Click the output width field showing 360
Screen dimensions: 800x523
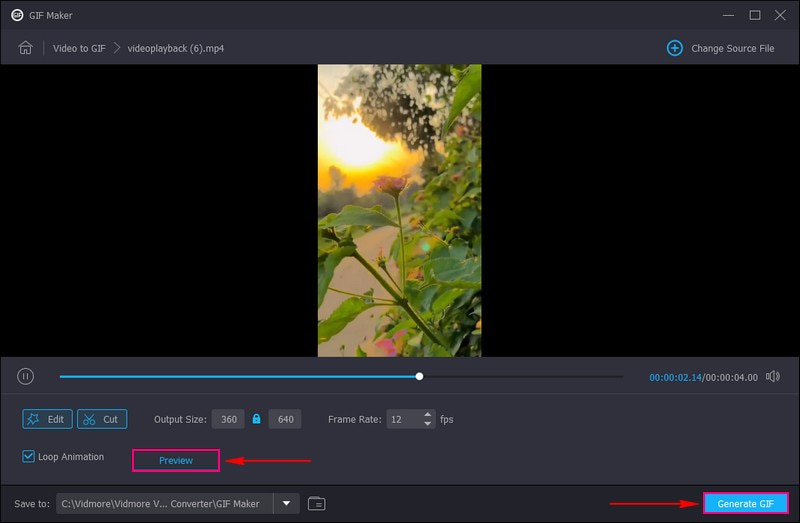(229, 419)
